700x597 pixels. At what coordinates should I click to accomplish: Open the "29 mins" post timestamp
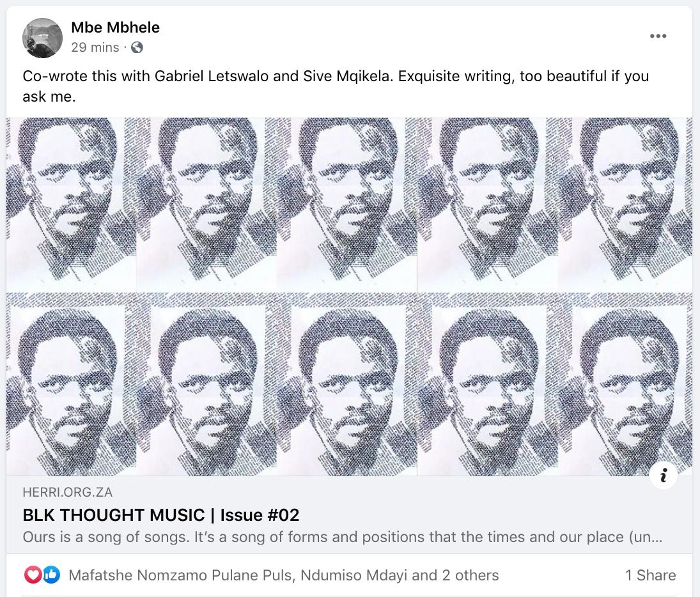(95, 47)
